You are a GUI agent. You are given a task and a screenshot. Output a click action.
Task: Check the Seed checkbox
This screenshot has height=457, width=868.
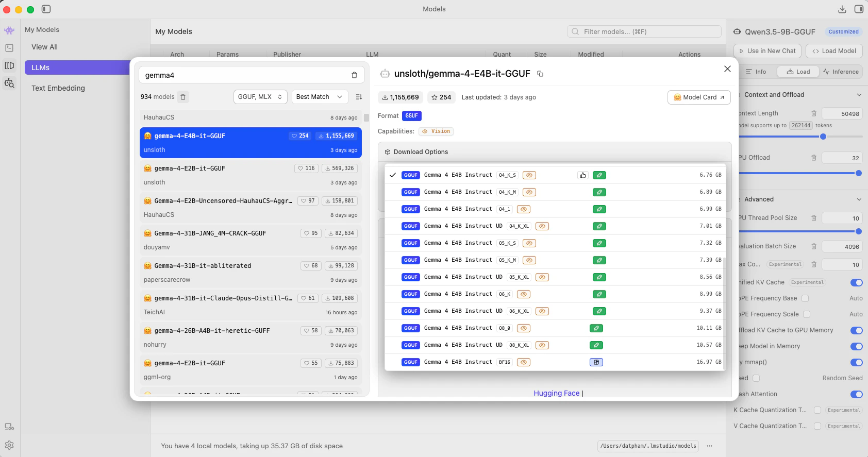756,378
